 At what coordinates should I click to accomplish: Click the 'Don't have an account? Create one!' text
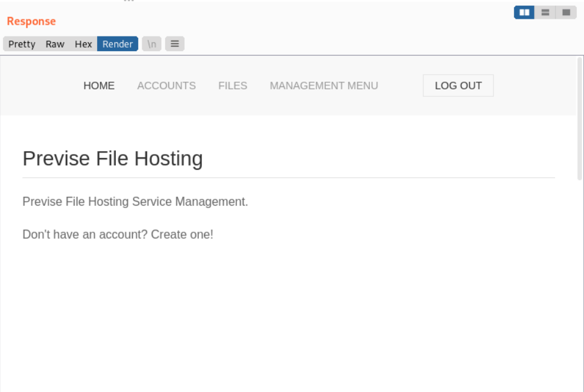click(x=118, y=234)
